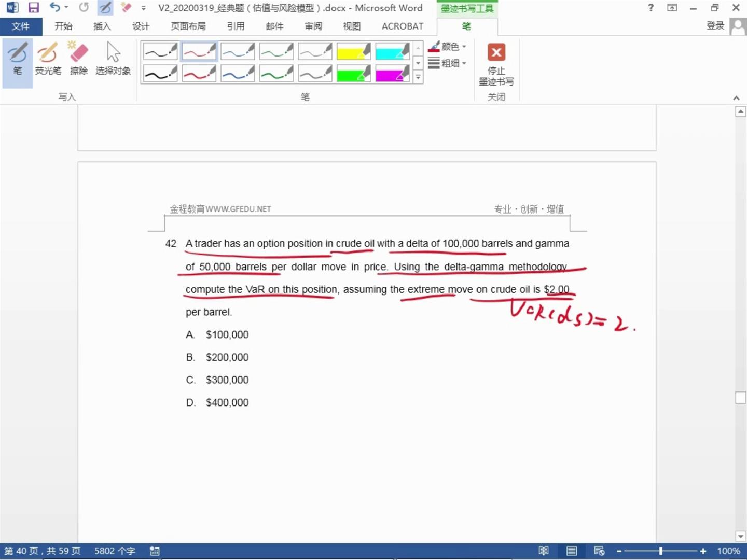The width and height of the screenshot is (747, 560).
Task: Open the 文件 (File) tab
Action: [21, 26]
